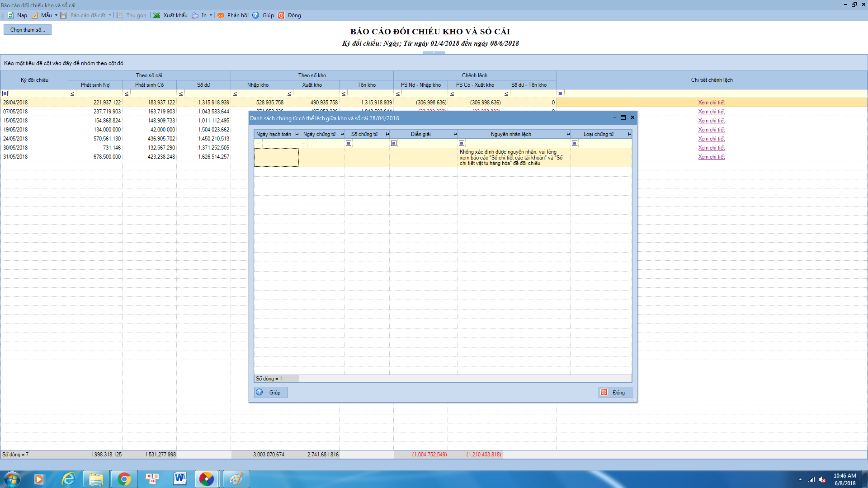The height and width of the screenshot is (488, 868).
Task: Click the Đóng button in the dialog
Action: coord(615,392)
